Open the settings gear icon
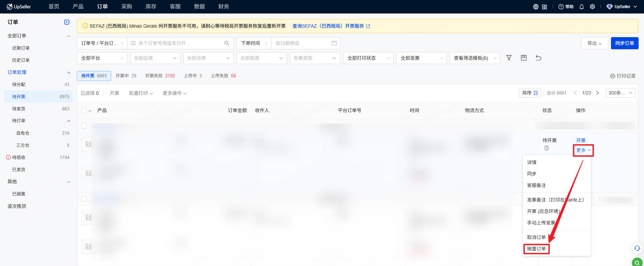Image resolution: width=644 pixels, height=266 pixels. pyautogui.click(x=592, y=7)
